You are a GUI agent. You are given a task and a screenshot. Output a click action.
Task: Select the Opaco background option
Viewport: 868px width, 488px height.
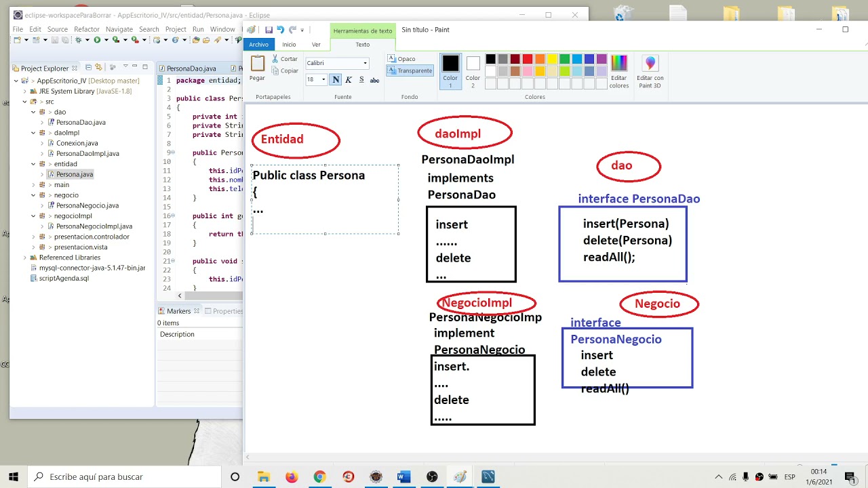pos(401,59)
